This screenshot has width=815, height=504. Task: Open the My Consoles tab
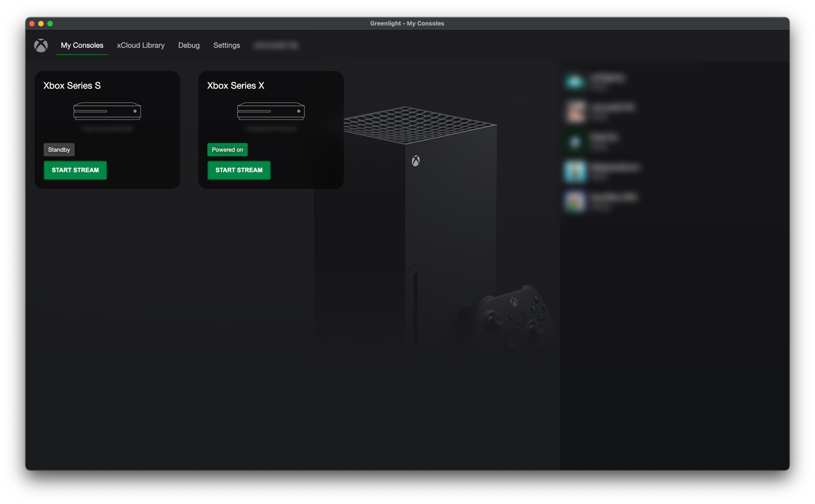pyautogui.click(x=82, y=45)
